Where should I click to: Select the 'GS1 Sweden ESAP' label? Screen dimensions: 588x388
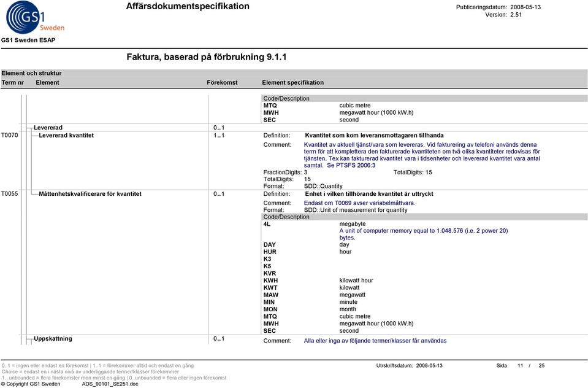(x=28, y=40)
